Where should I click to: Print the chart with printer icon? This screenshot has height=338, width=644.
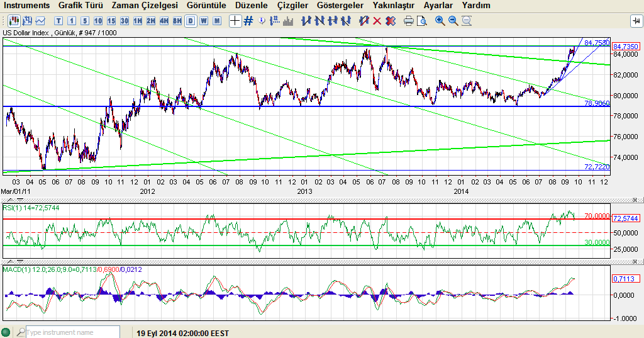pyautogui.click(x=408, y=21)
